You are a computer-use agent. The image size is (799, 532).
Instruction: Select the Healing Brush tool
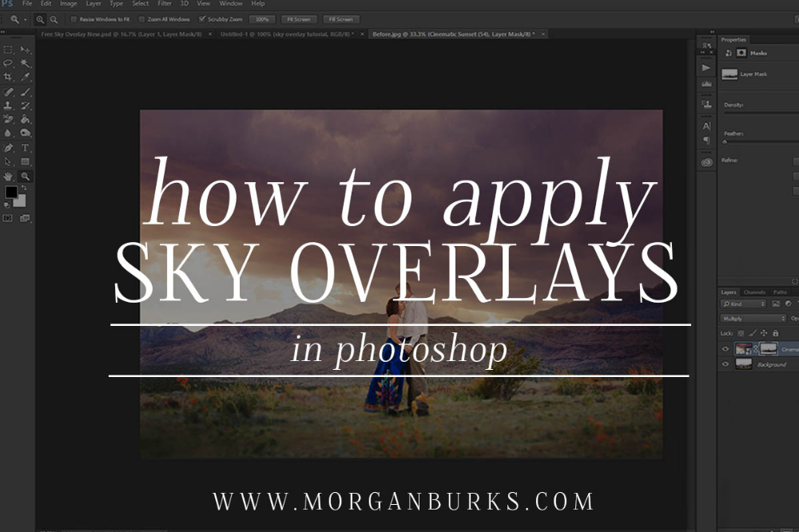(x=8, y=92)
